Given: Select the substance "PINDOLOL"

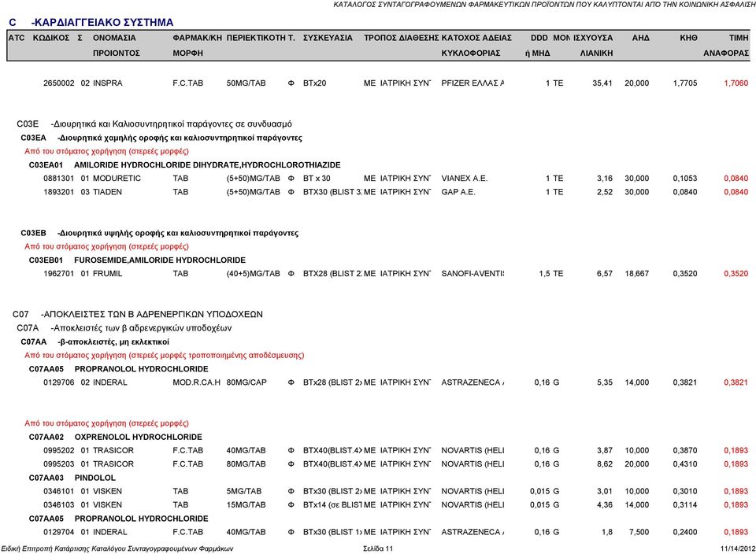Looking at the screenshot, I should [95, 478].
